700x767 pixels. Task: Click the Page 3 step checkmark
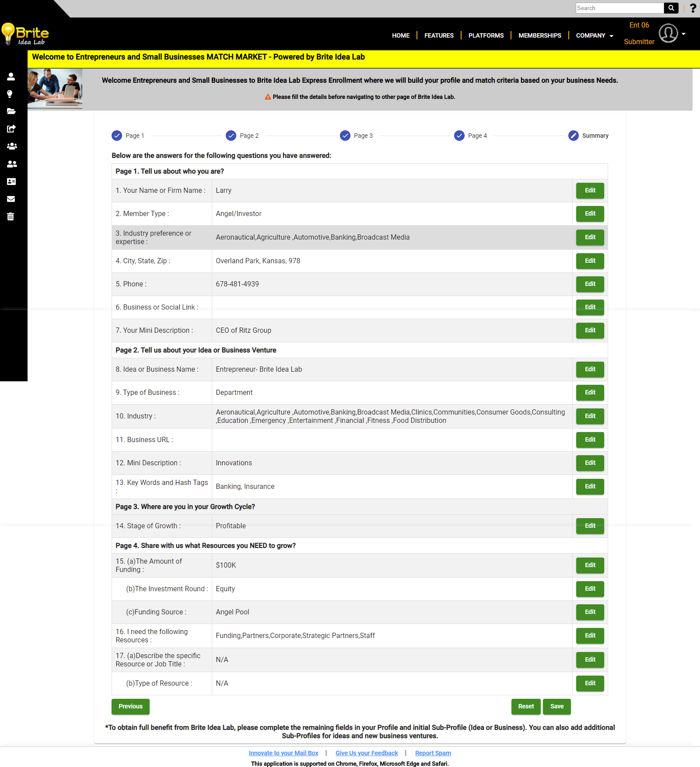(345, 136)
